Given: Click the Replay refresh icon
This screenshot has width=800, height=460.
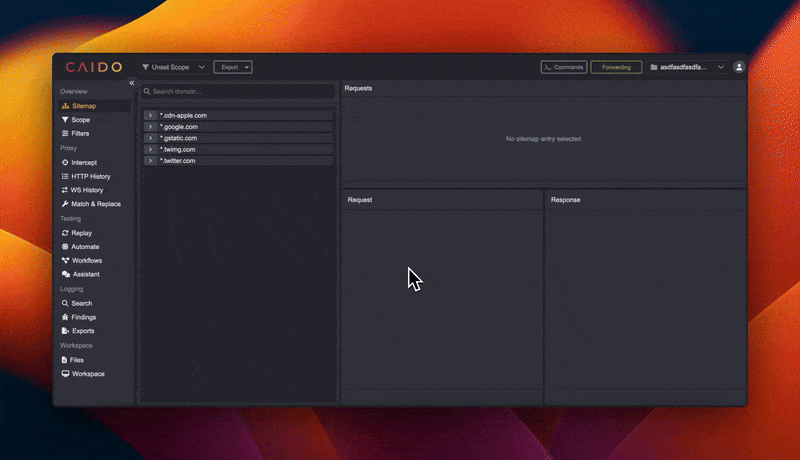Looking at the screenshot, I should point(65,233).
